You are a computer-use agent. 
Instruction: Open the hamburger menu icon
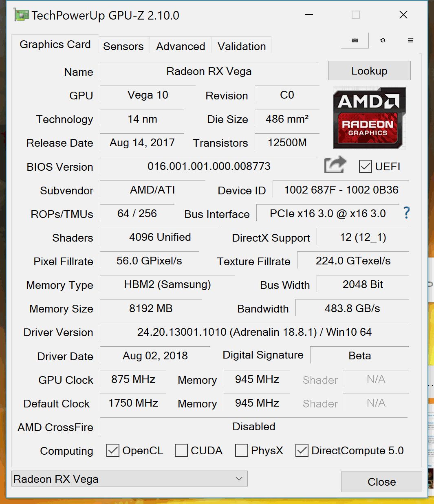click(410, 40)
